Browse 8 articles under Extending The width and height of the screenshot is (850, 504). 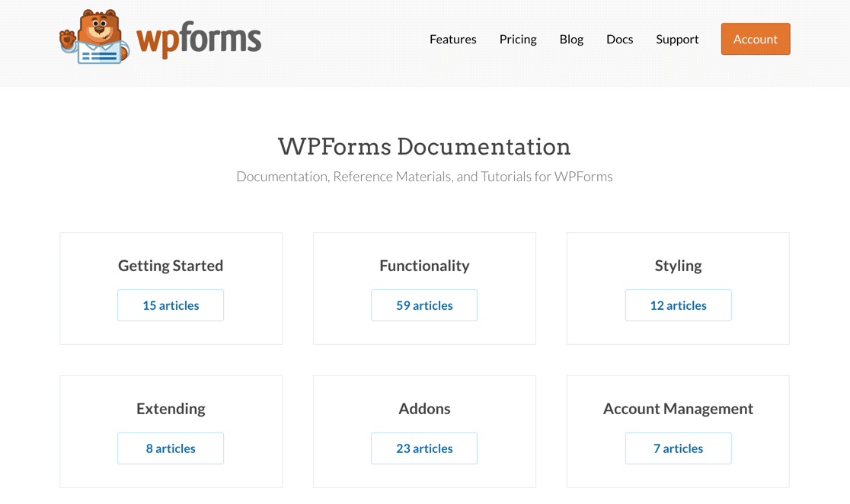pos(171,448)
